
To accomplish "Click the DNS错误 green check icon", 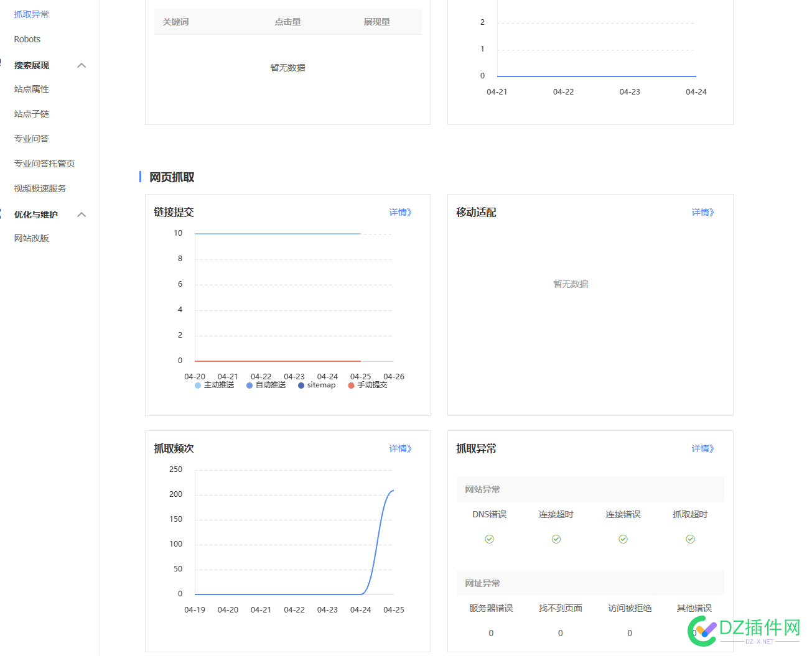I will [490, 539].
